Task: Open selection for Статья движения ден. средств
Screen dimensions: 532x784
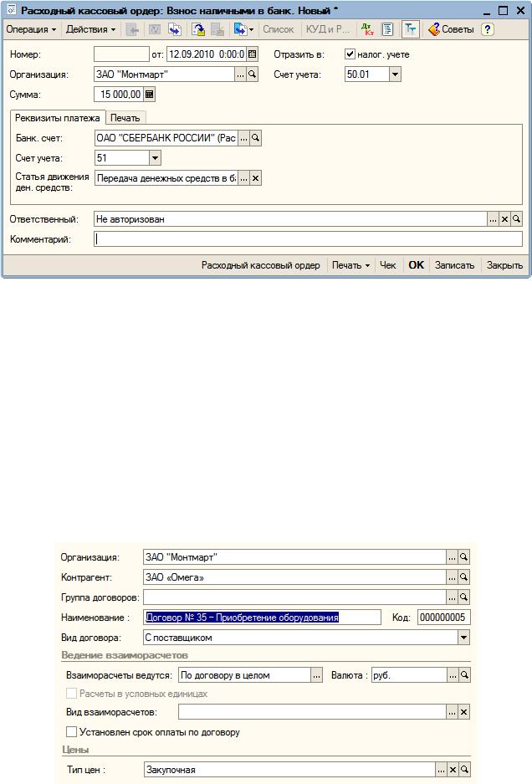Action: (243, 178)
